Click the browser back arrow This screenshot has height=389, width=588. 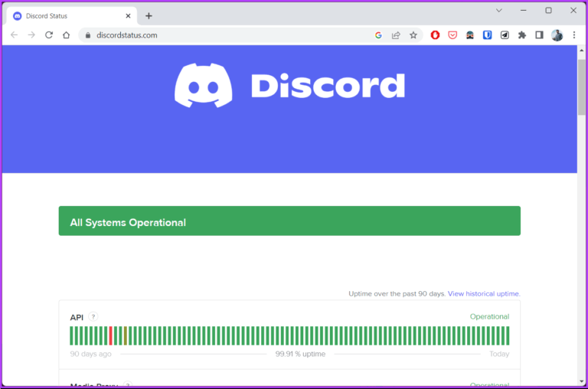pyautogui.click(x=15, y=35)
